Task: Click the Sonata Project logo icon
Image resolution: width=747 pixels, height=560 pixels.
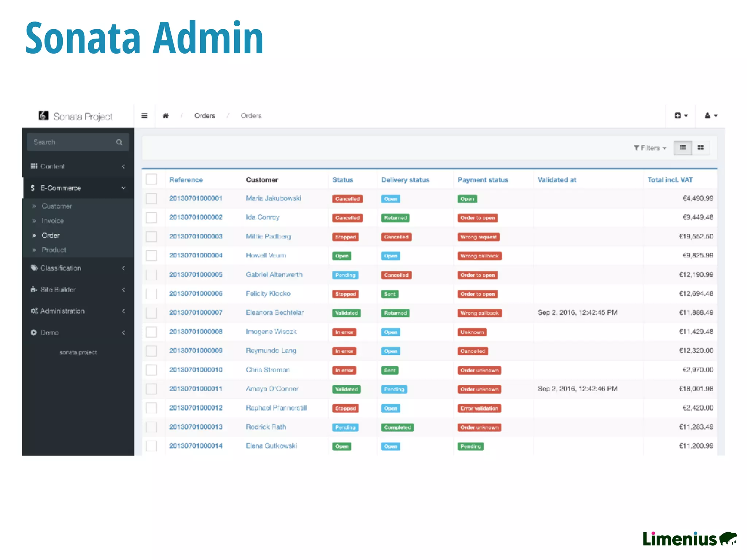Action: pyautogui.click(x=43, y=116)
